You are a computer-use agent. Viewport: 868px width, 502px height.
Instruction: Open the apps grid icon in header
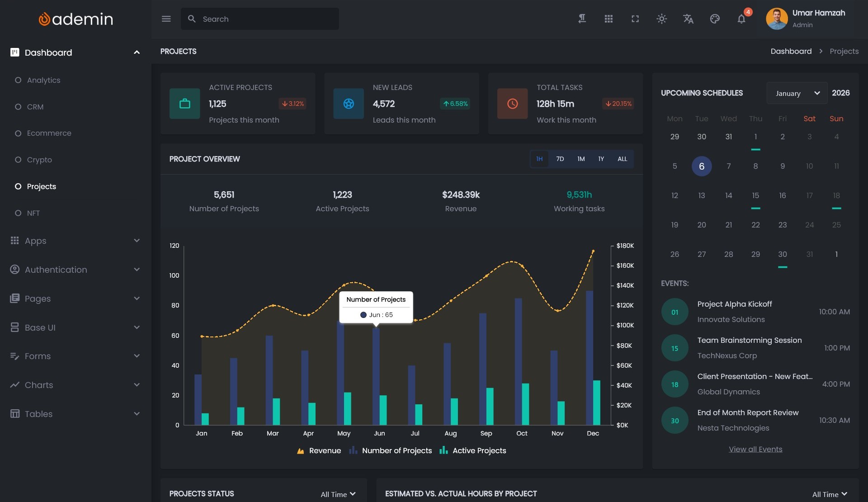[609, 19]
